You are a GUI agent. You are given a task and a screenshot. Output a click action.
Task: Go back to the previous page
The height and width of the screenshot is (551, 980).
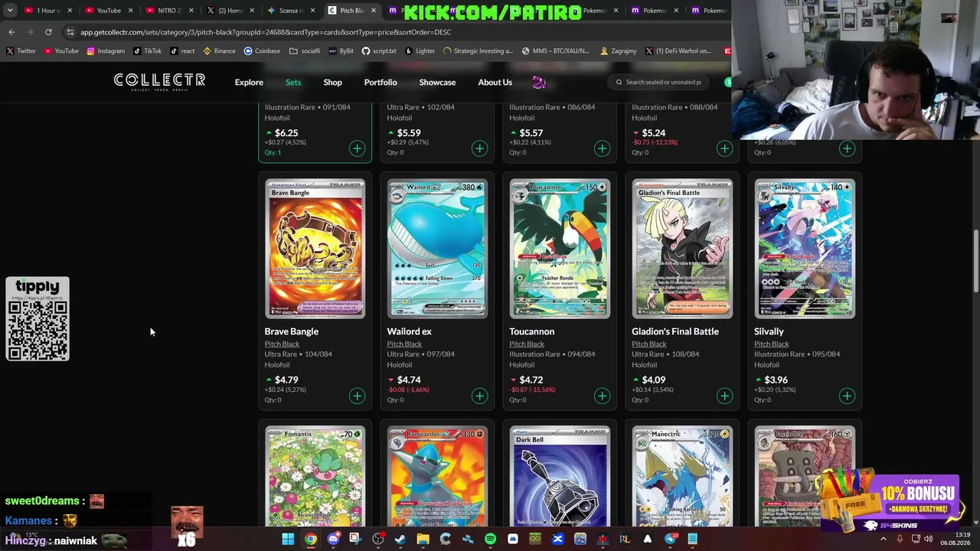pyautogui.click(x=11, y=32)
